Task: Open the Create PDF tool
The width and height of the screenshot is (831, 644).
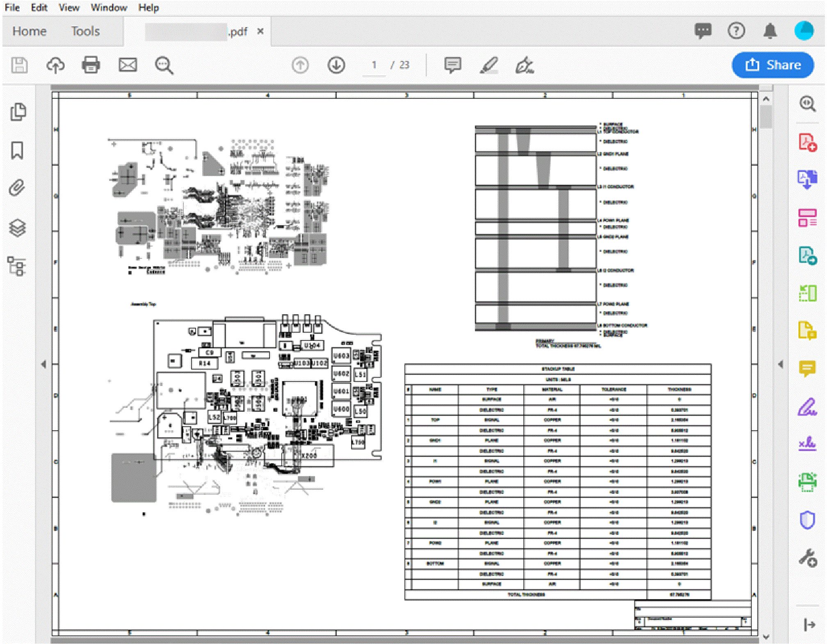Action: [x=808, y=142]
